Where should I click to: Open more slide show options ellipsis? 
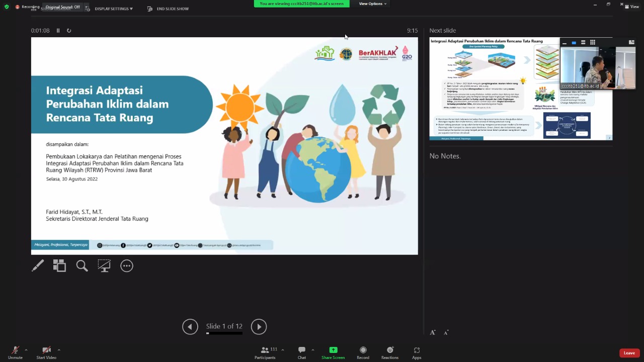[127, 265]
